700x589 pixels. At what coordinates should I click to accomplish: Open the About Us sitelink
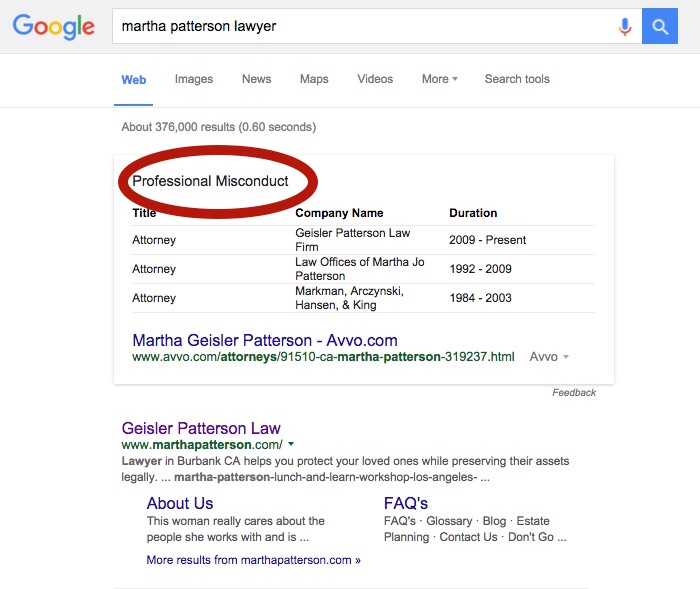(180, 503)
